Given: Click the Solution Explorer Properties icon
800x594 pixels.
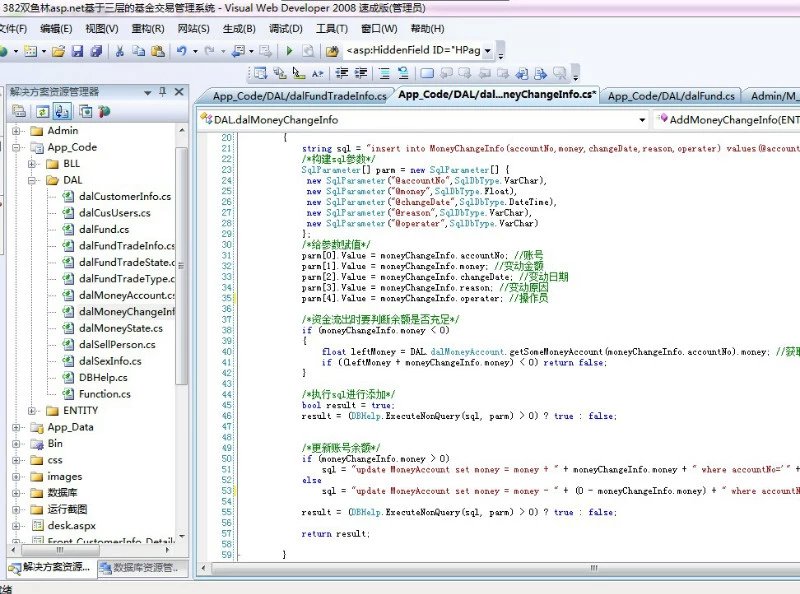Looking at the screenshot, I should click(x=19, y=111).
